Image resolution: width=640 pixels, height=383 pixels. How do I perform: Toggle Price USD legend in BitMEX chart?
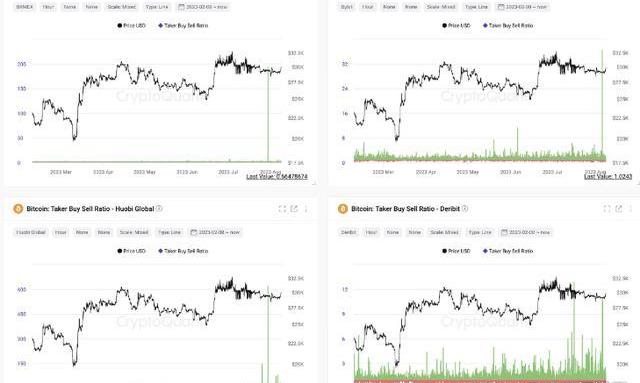click(131, 25)
